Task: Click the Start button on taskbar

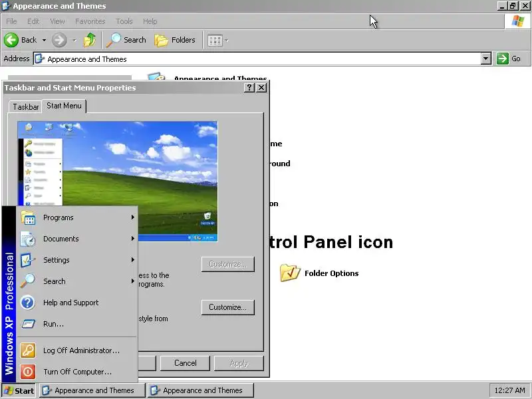Action: [19, 390]
